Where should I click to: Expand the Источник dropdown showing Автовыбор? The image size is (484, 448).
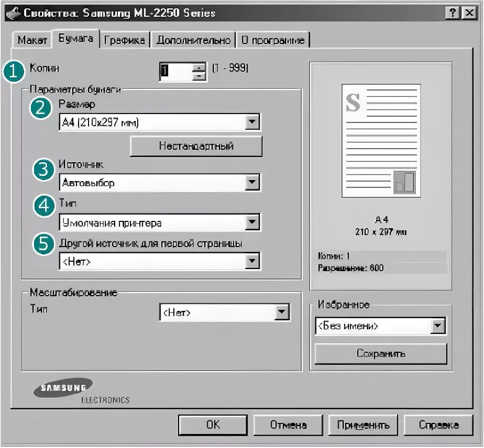pyautogui.click(x=159, y=183)
